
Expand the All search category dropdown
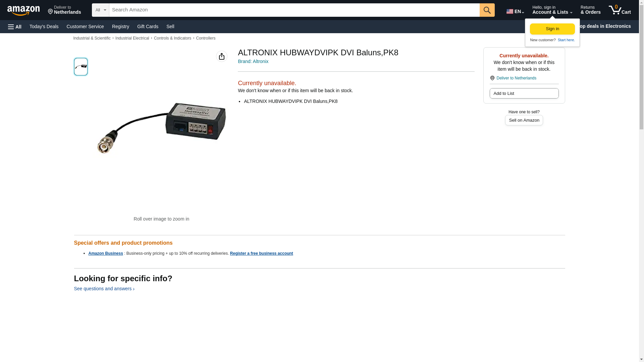click(x=101, y=10)
